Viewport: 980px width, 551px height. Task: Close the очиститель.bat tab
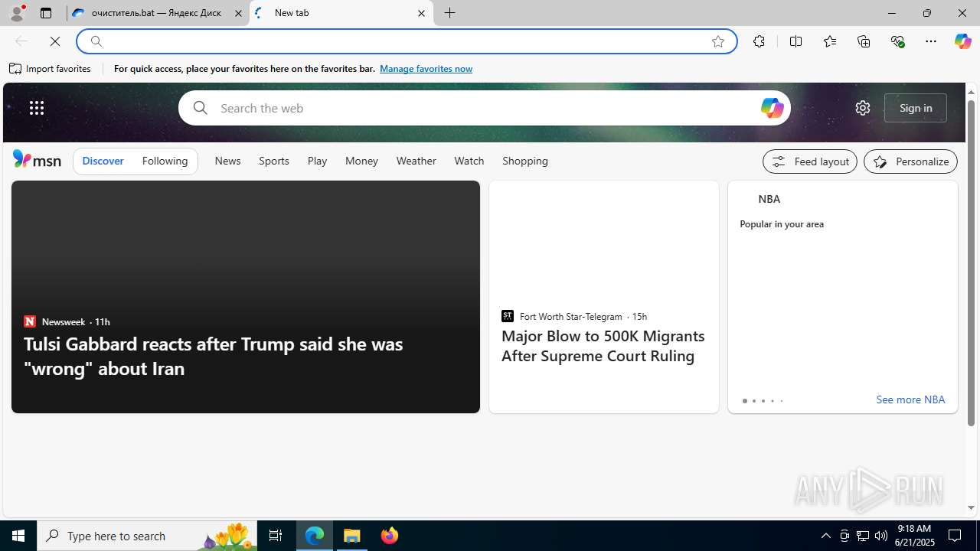point(238,13)
